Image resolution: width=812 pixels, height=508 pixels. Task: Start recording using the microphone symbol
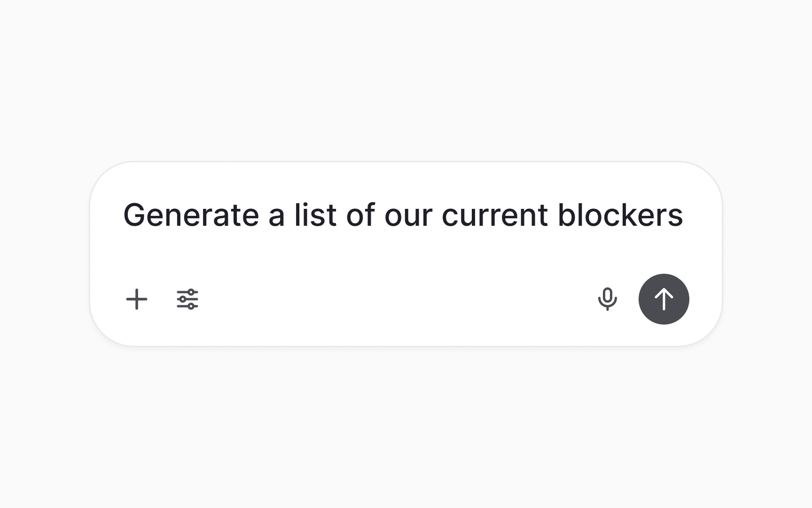click(x=608, y=299)
